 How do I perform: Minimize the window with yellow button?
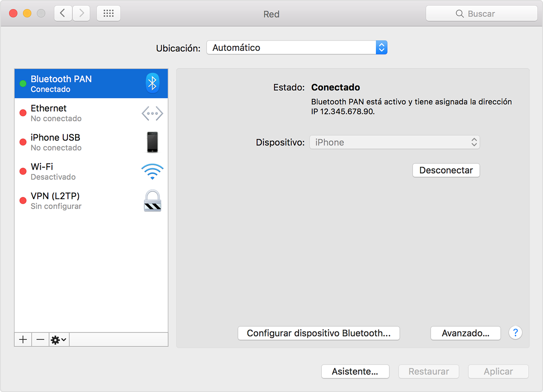coord(27,13)
